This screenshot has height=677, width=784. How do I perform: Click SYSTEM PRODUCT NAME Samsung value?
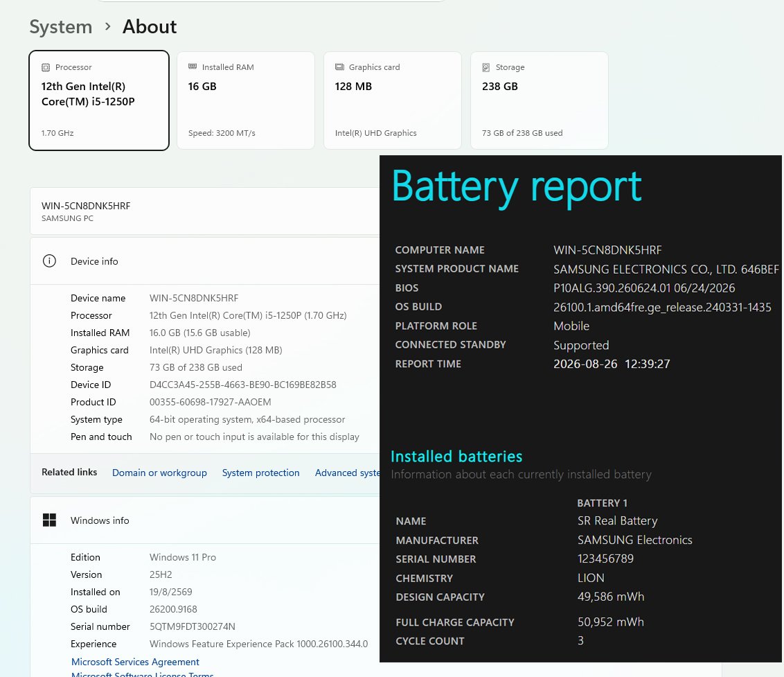[x=666, y=269]
